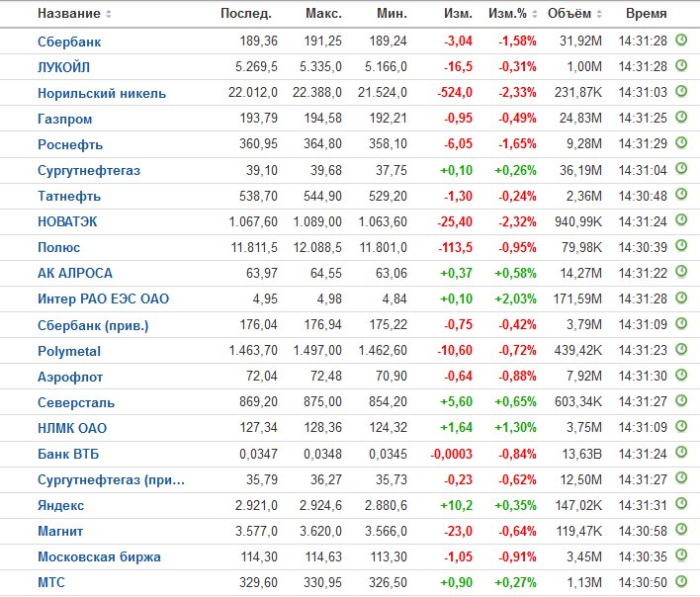
Task: Sort the table by the Название column arrows
Action: (x=108, y=14)
